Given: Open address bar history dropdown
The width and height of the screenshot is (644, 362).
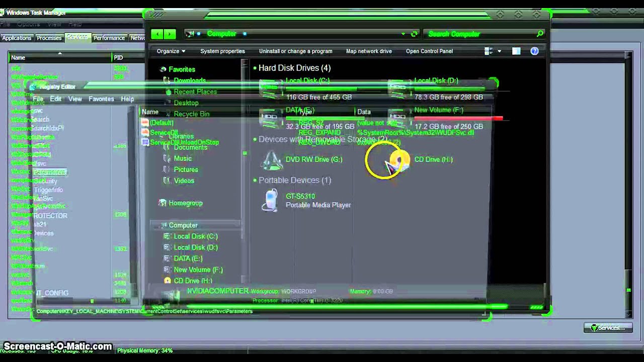Looking at the screenshot, I should 403,34.
